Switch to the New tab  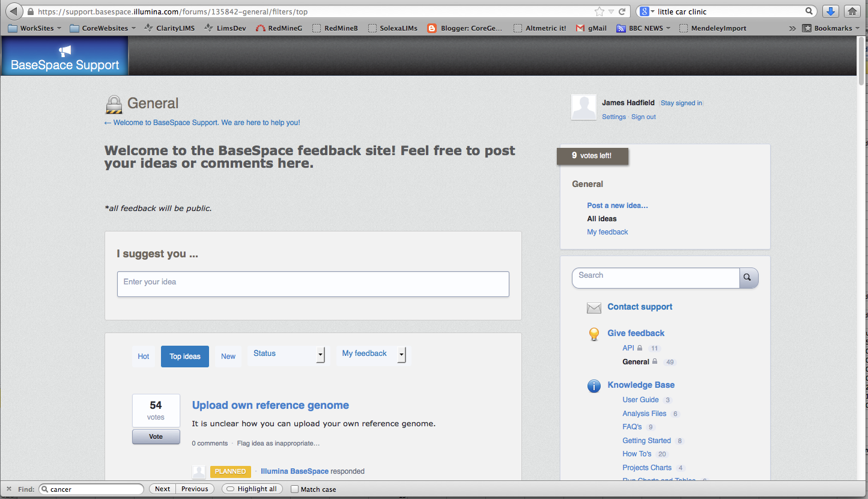point(228,357)
